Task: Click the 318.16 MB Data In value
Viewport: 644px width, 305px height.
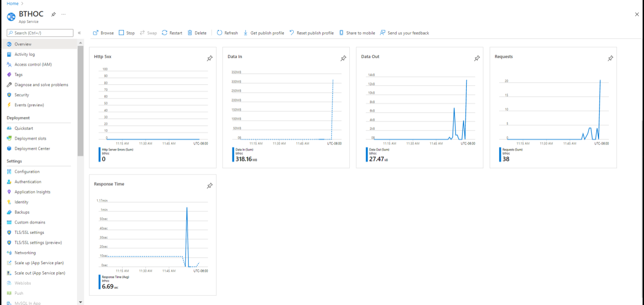Action: (247, 159)
